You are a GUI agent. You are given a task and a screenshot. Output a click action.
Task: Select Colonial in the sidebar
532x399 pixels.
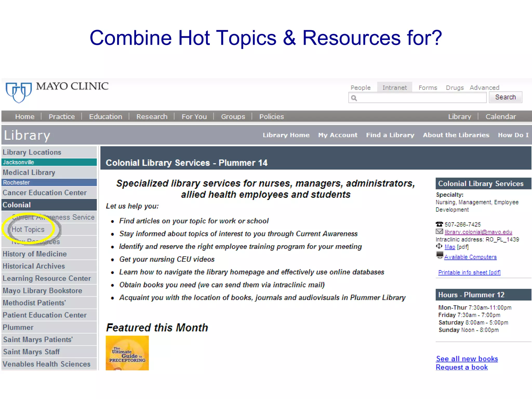pos(49,205)
